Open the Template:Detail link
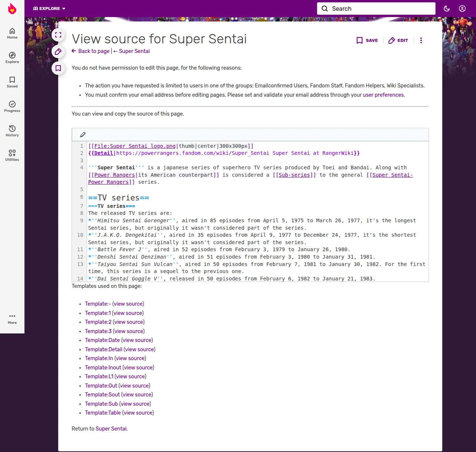This screenshot has width=476, height=452. tap(103, 349)
